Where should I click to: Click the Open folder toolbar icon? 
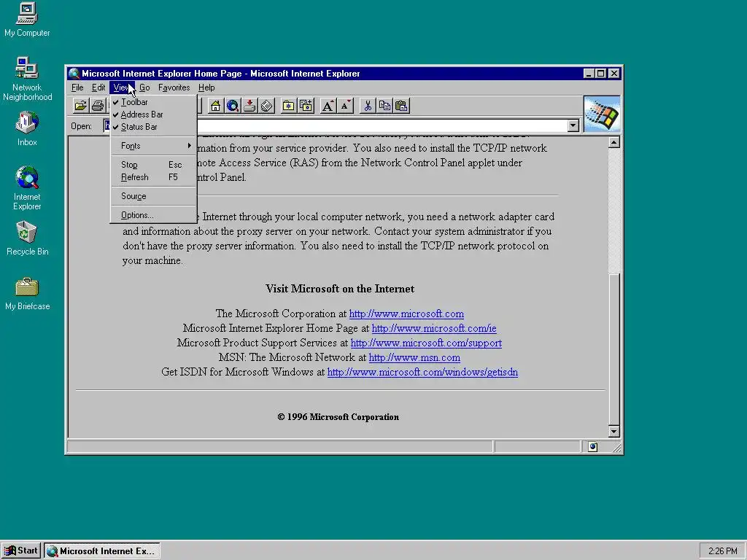tap(80, 106)
